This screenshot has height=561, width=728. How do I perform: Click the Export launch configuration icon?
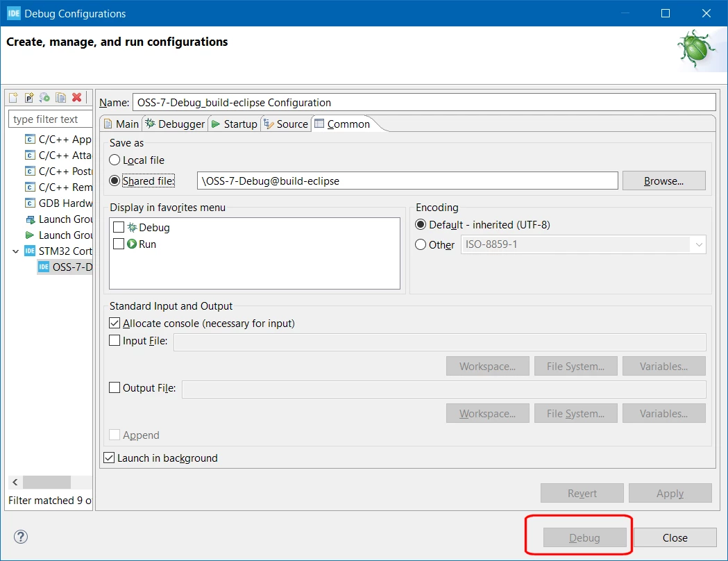click(44, 97)
